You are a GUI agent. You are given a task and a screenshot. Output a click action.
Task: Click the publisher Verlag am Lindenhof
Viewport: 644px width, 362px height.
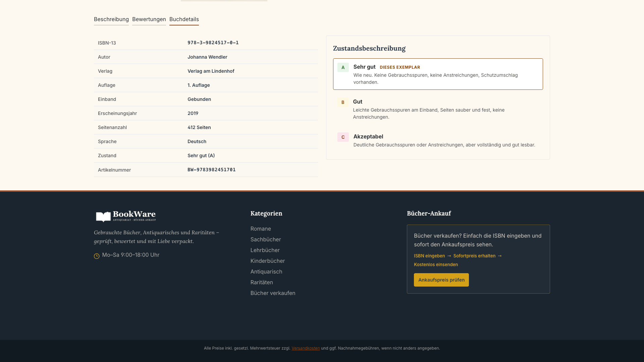(211, 71)
